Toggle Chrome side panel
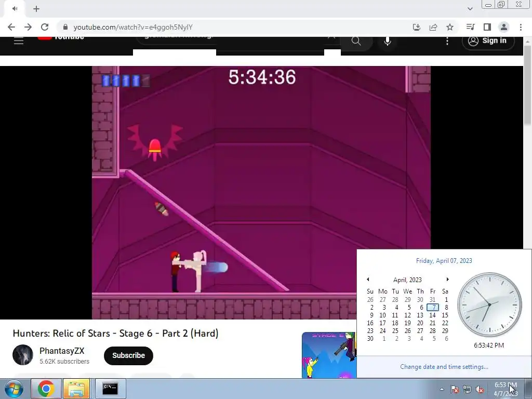 (x=487, y=27)
